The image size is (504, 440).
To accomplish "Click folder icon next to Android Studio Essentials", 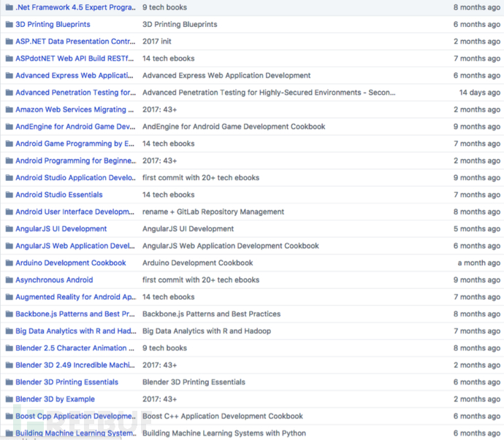I will tap(9, 195).
